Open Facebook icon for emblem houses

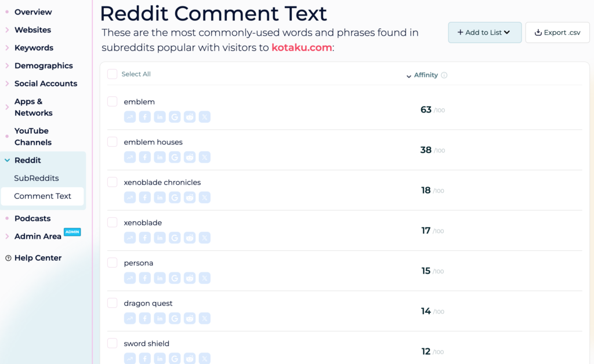click(144, 157)
